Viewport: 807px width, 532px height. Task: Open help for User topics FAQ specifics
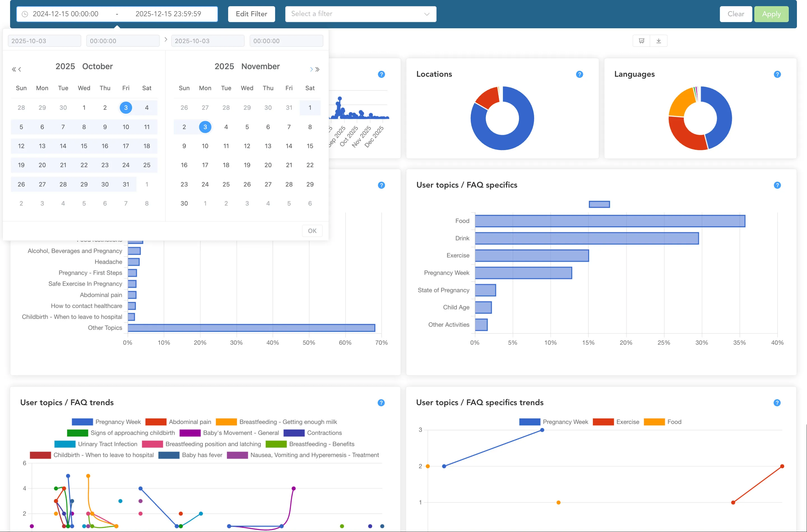coord(777,185)
